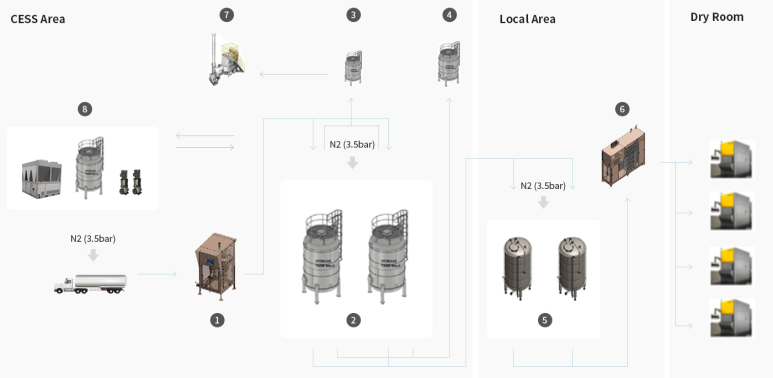Click the N2 (3.5bar) label in Local Area
773x378 pixels.
543,186
